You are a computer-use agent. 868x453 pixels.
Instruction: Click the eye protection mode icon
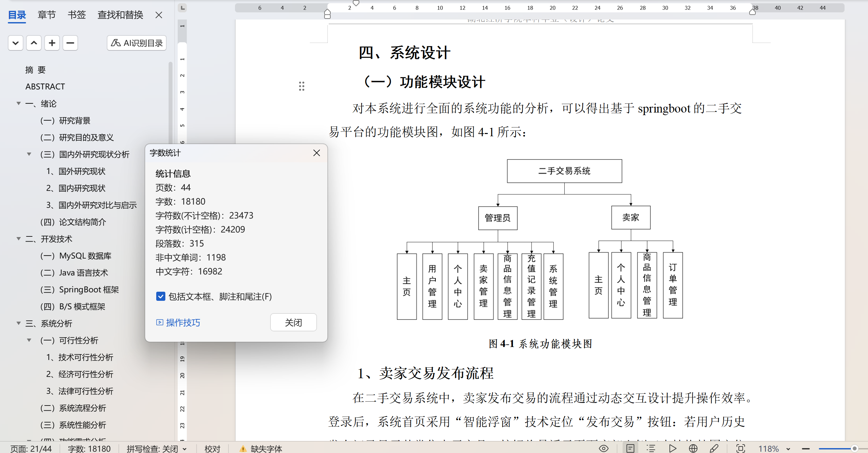(x=603, y=448)
